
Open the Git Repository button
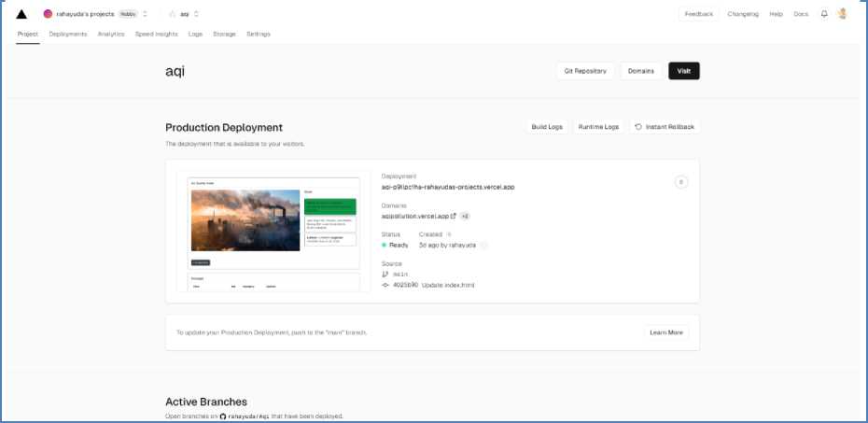click(x=585, y=71)
